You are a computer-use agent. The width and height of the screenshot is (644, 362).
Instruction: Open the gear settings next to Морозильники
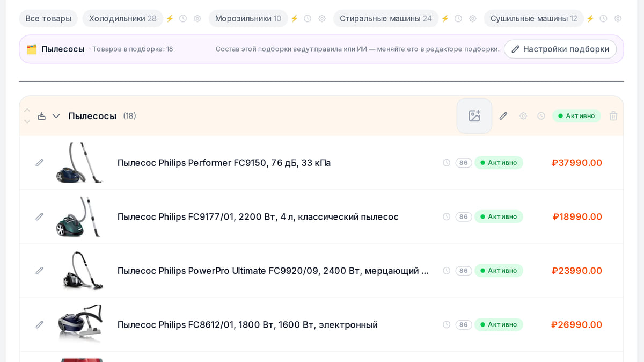pyautogui.click(x=322, y=18)
